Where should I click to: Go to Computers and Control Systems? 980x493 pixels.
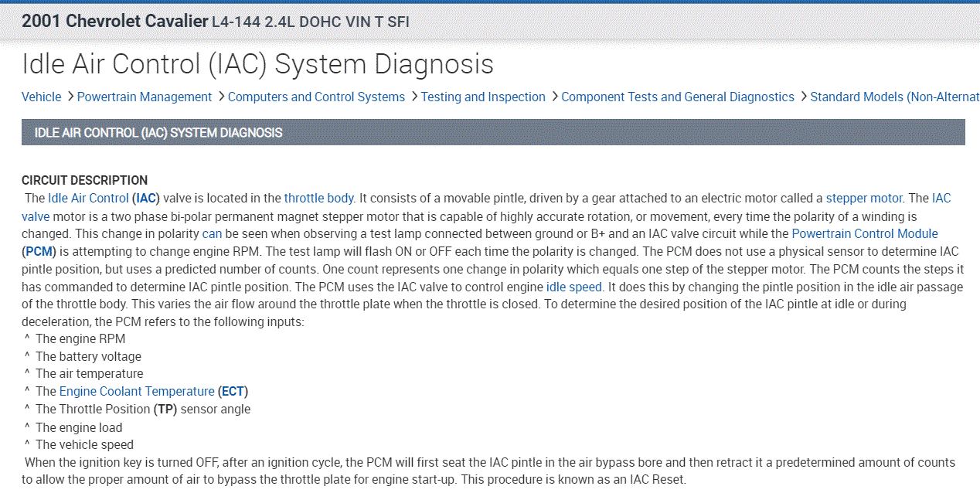point(316,97)
